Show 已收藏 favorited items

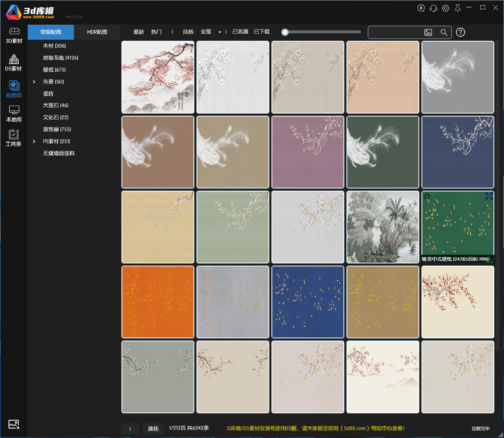click(x=240, y=32)
